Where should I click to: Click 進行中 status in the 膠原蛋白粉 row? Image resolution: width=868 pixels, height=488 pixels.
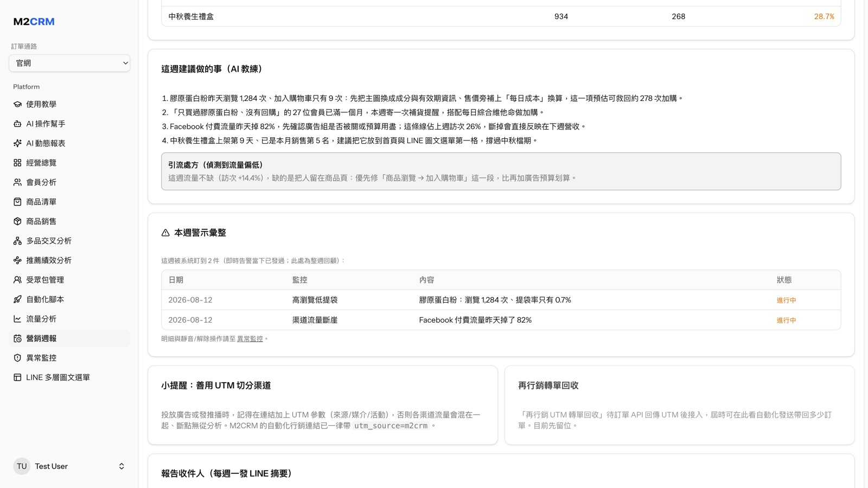[786, 300]
